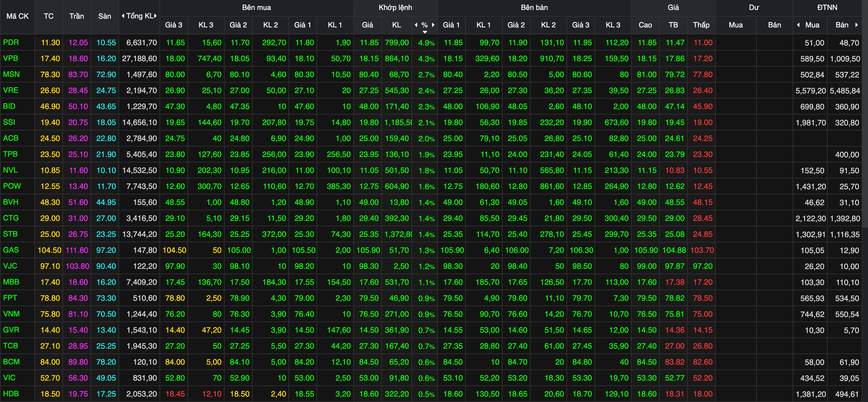Click VPB's total volume 27,188,60
The image size is (868, 402).
click(139, 58)
